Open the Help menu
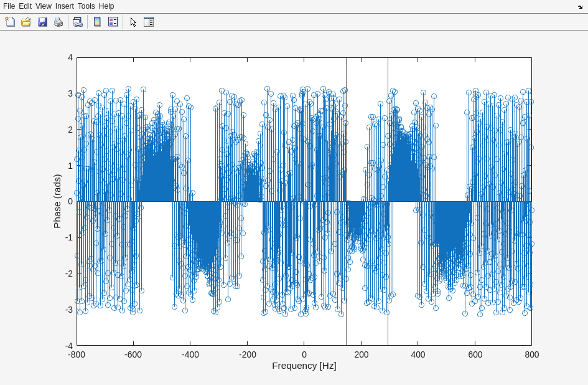This screenshot has width=588, height=385. point(106,6)
